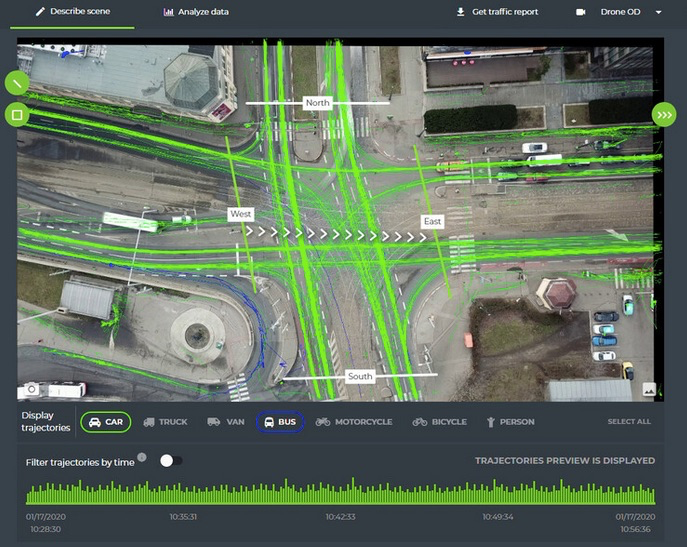Open the Describe scene tab
The image size is (687, 547).
tap(73, 12)
